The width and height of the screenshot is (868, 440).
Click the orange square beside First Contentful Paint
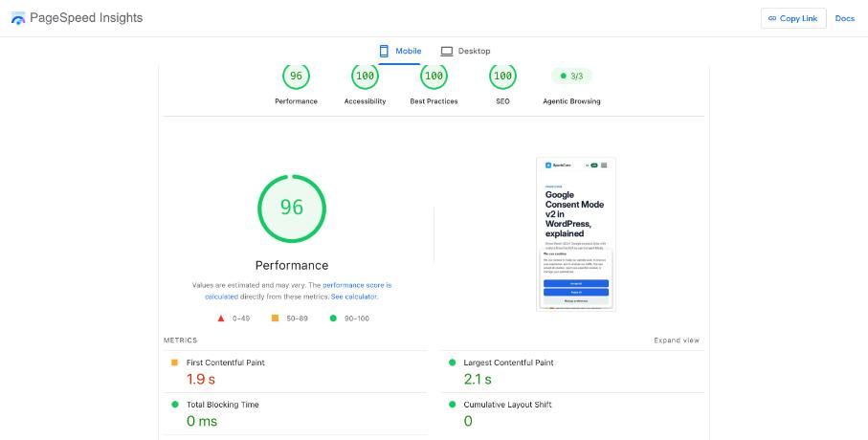click(174, 363)
